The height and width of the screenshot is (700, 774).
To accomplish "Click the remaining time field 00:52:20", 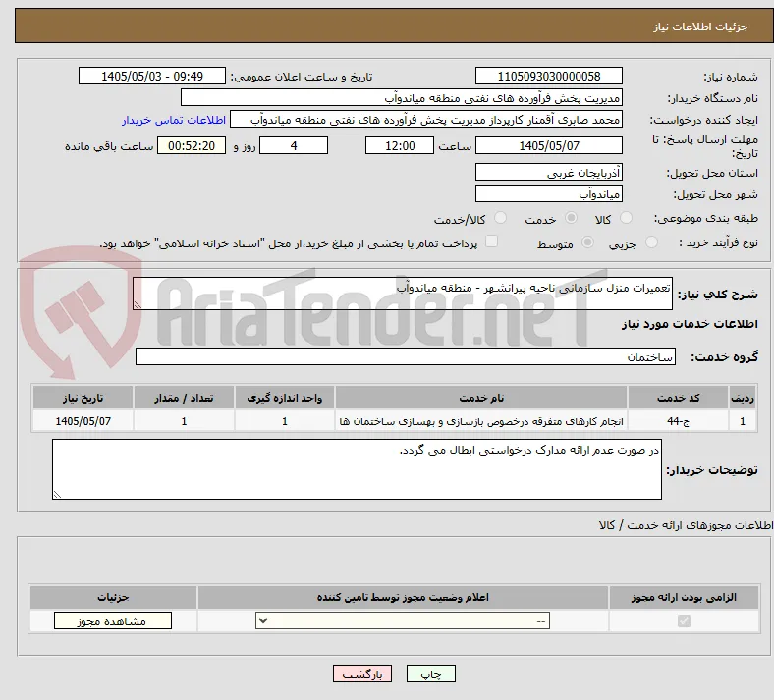I will pos(192,145).
